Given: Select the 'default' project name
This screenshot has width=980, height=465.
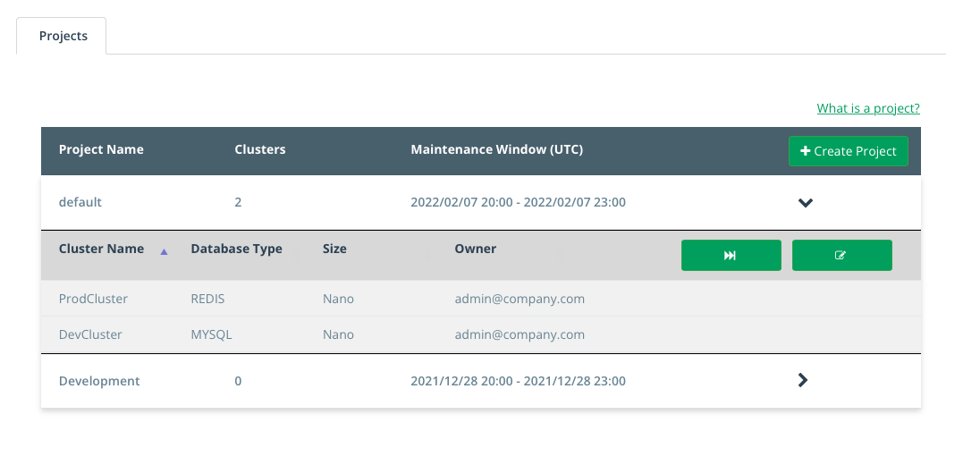Looking at the screenshot, I should 80,202.
